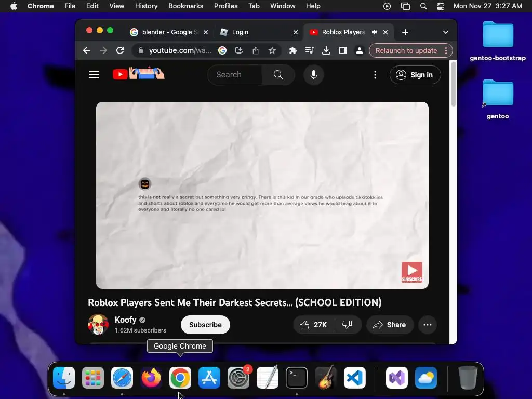Open the Koofy channel name link

click(126, 320)
